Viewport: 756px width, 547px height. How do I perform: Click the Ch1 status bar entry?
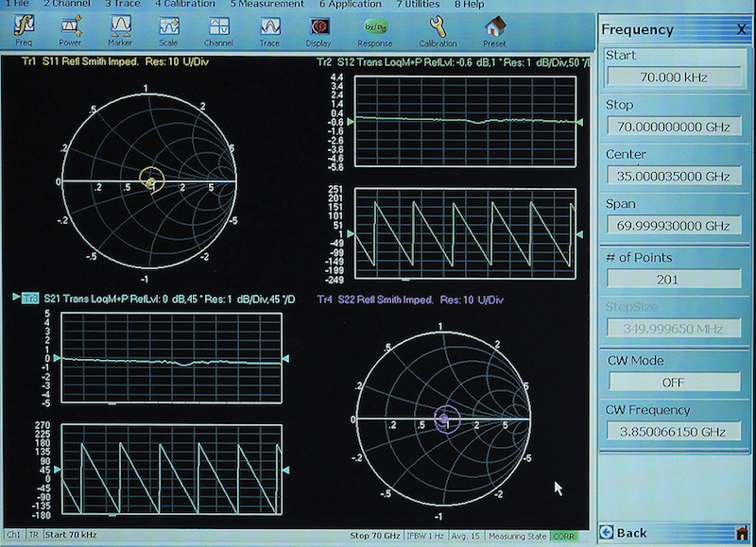click(x=14, y=535)
